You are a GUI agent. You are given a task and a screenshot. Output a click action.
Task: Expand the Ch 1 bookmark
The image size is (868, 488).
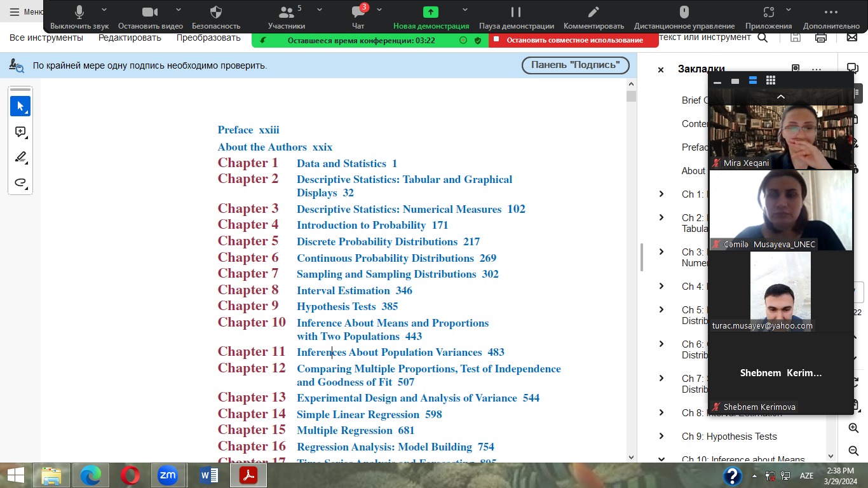point(661,194)
